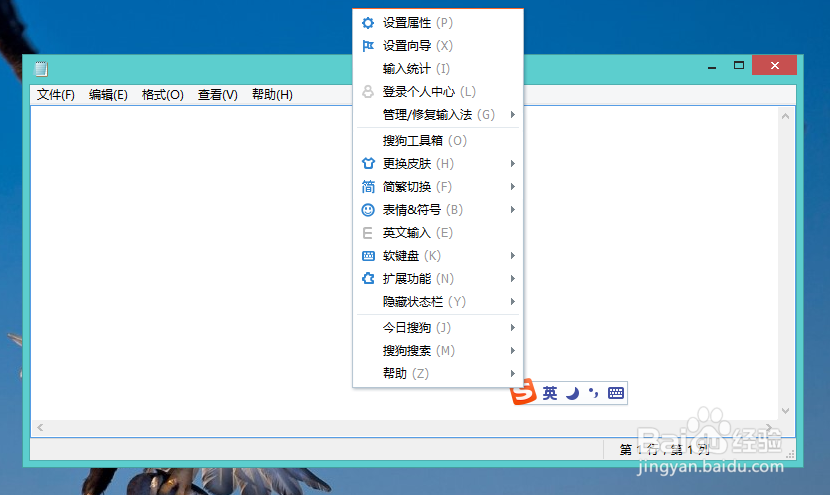Minimize the Notepad window

pos(712,66)
